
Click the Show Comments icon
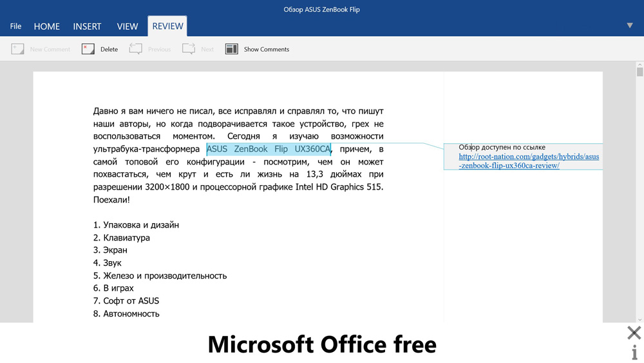[x=232, y=49]
